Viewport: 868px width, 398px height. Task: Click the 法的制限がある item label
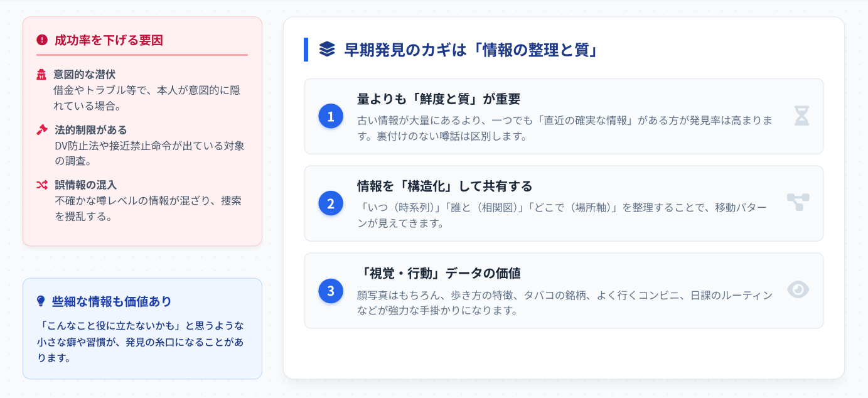coord(90,130)
